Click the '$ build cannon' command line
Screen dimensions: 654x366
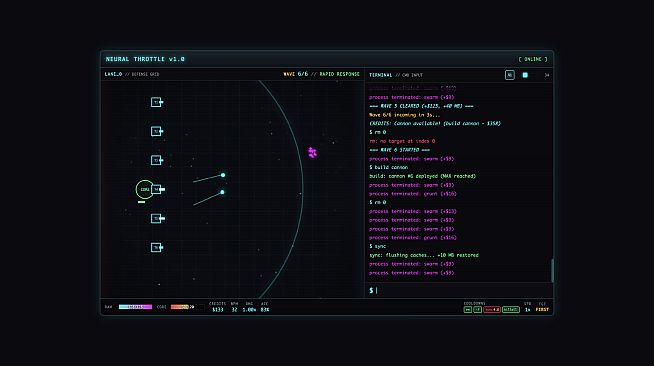tap(389, 167)
